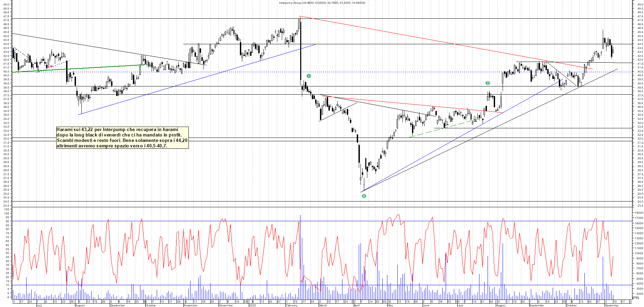This screenshot has height=307, width=644.
Task: Click the x100 volume scale label
Action: coord(635,298)
